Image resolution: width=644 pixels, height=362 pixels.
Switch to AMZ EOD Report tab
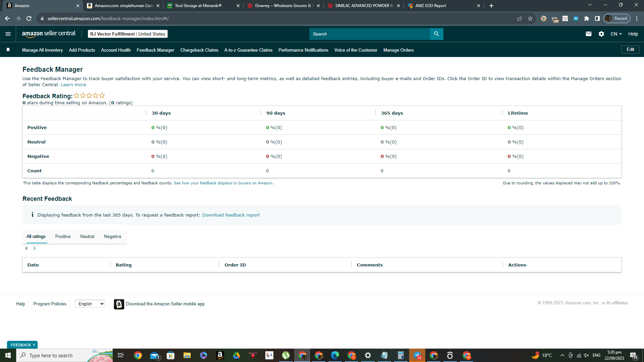coord(443,6)
